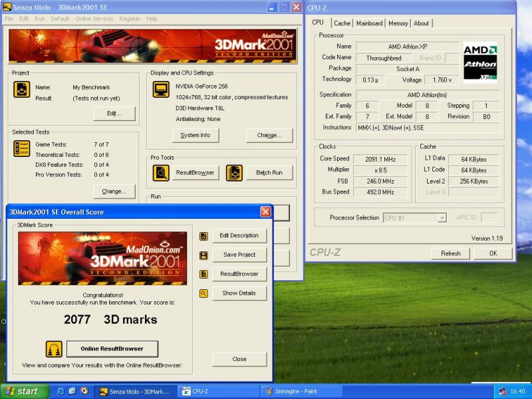Open the Edit menu in 3DMark2001
532x399 pixels.
tap(24, 19)
